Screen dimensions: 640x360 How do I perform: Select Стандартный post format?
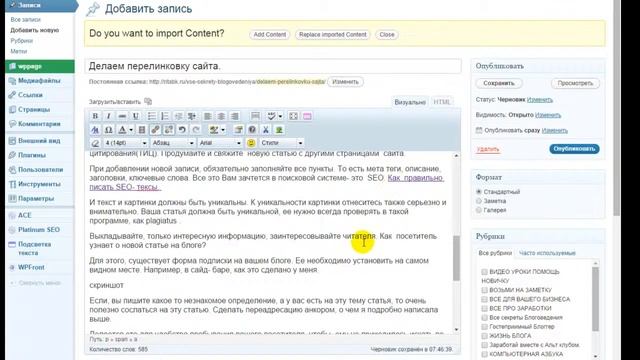point(479,191)
